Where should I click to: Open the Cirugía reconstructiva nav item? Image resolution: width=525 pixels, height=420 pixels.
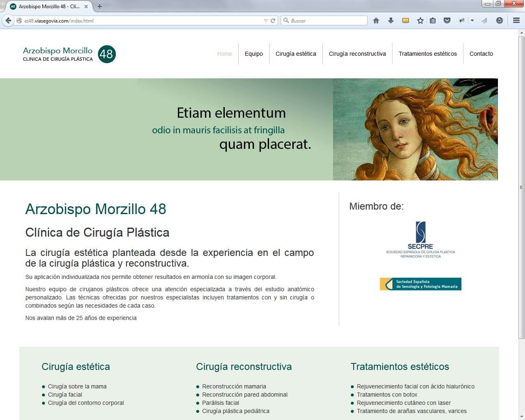click(x=357, y=54)
